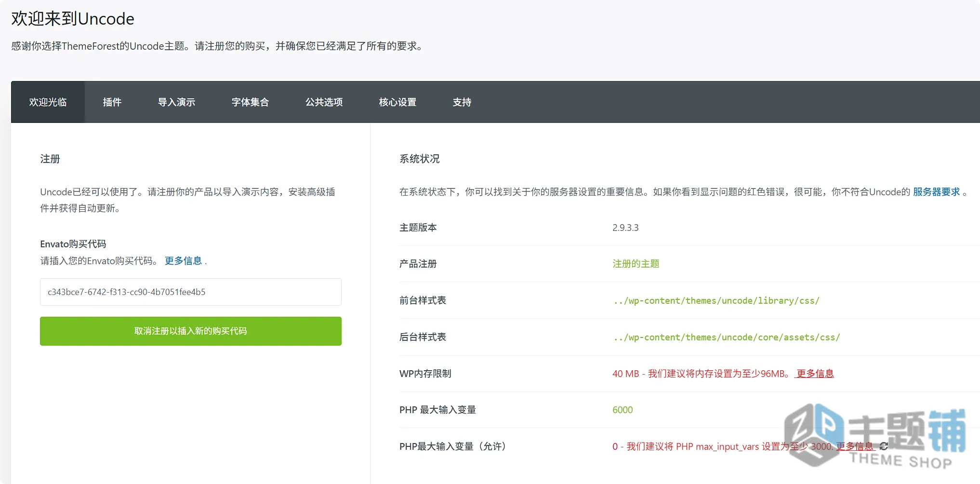
Task: Click the WP内存限制 row label
Action: (425, 374)
